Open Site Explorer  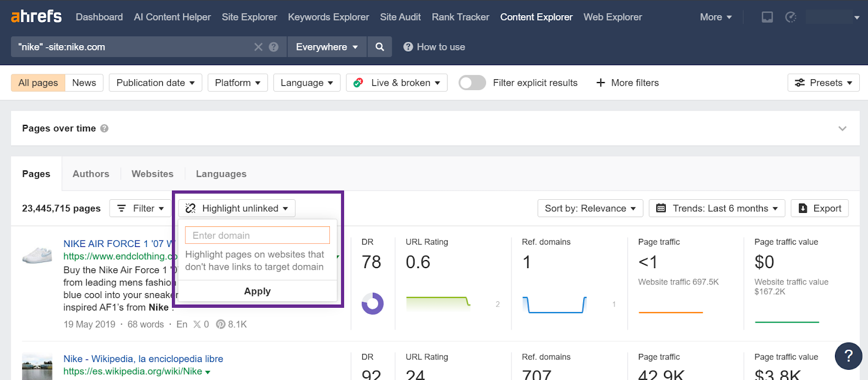250,17
